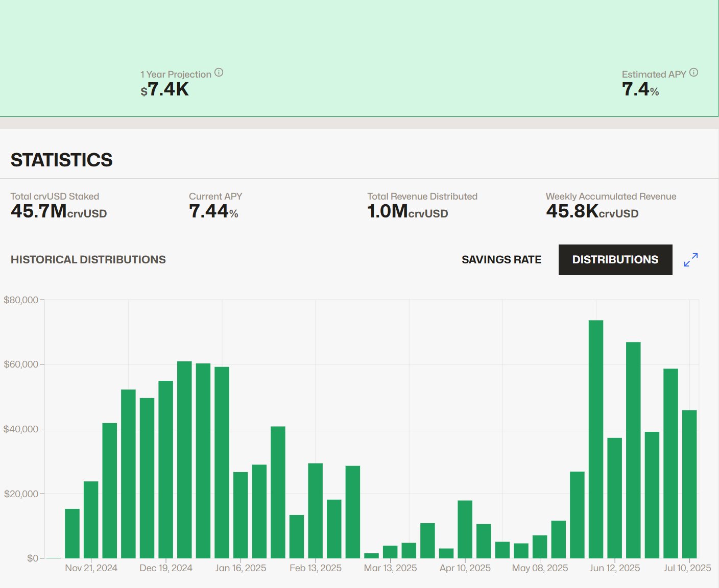Select the Distributions chart tab

click(x=615, y=260)
